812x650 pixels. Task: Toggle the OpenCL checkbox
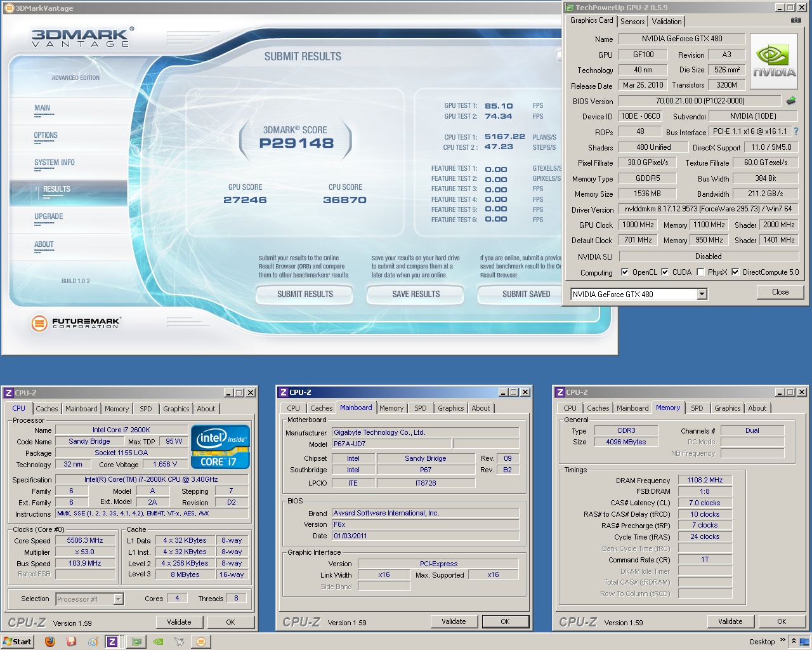(x=625, y=272)
